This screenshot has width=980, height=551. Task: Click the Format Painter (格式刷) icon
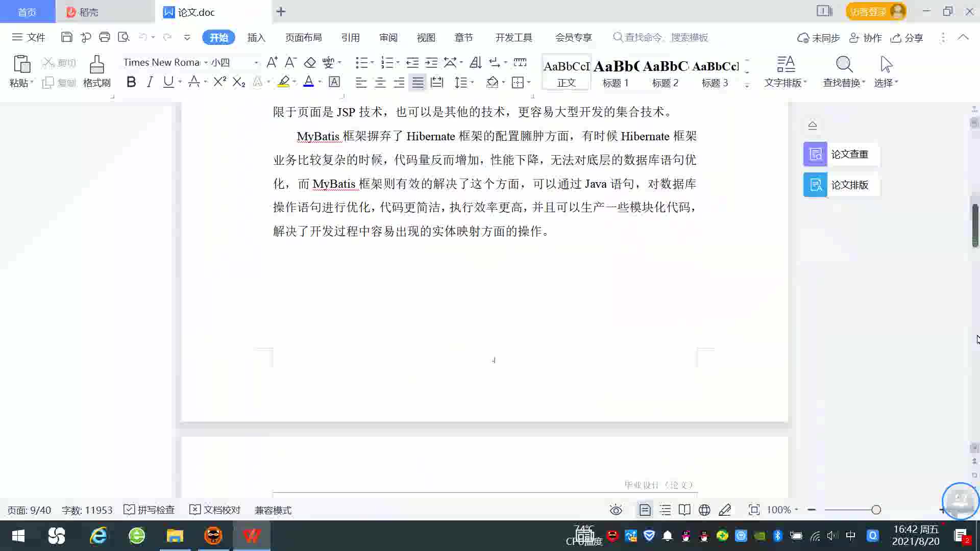click(96, 65)
